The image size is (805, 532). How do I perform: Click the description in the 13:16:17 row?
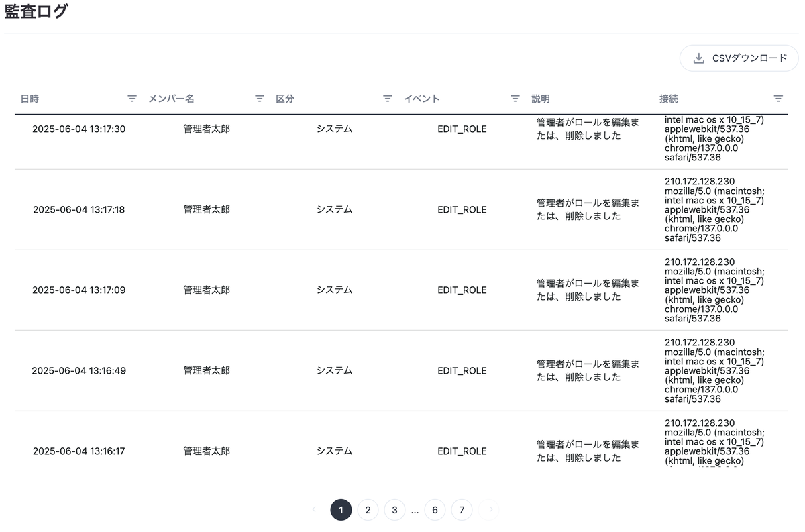point(588,451)
